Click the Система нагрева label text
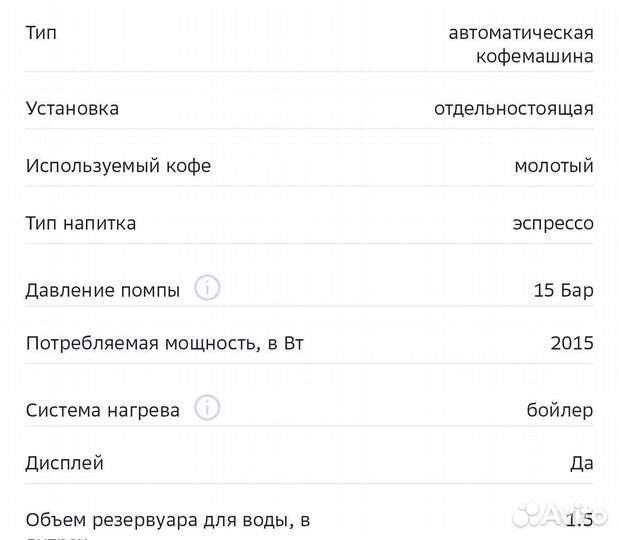The image size is (619, 540). click(103, 410)
